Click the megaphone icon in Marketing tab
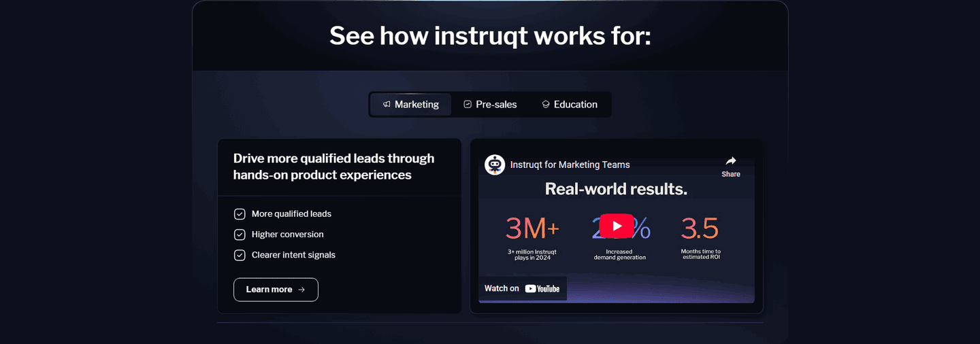Viewport: 980px width, 344px height. tap(387, 105)
